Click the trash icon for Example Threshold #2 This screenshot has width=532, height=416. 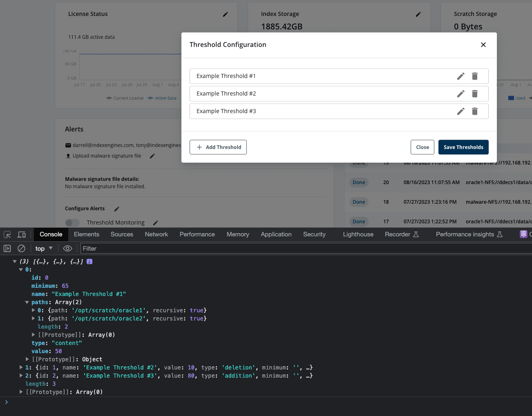click(x=475, y=93)
